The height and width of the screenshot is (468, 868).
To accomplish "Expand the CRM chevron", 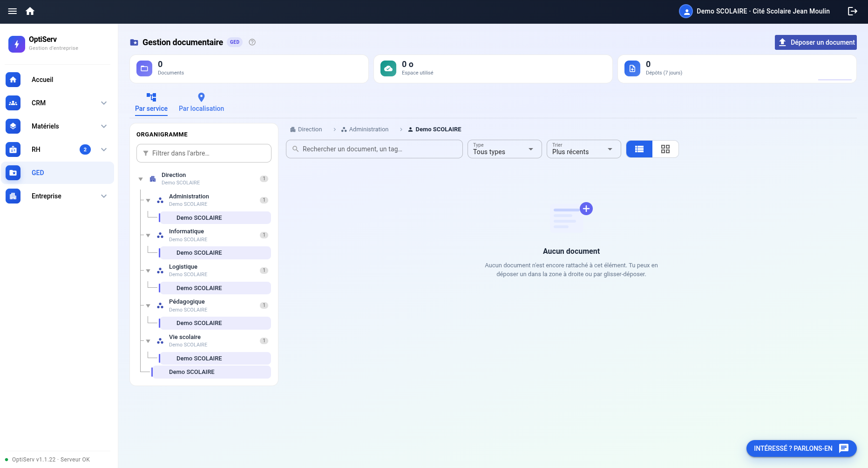I will coord(104,103).
